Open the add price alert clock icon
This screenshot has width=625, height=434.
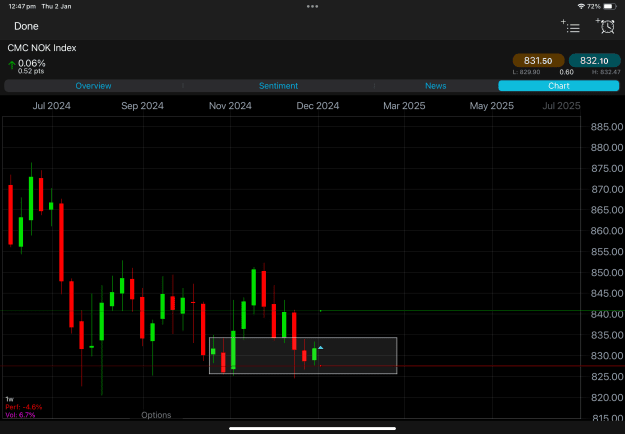click(605, 26)
